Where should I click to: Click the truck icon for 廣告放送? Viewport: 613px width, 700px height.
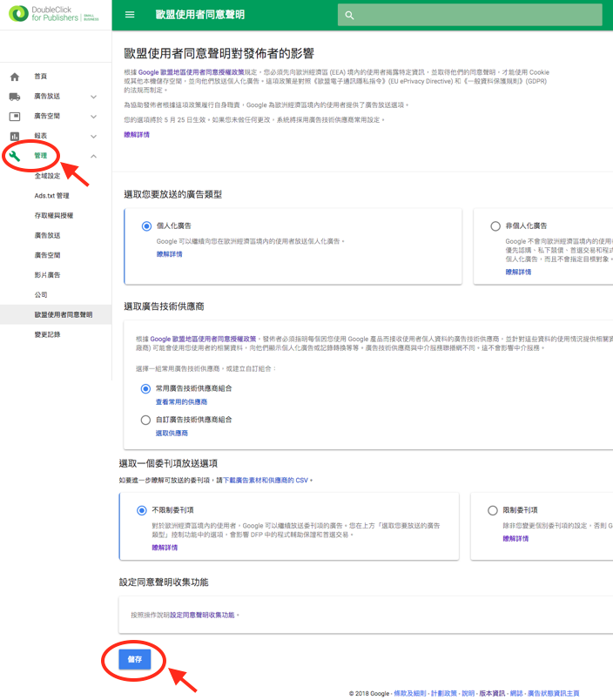pos(15,97)
